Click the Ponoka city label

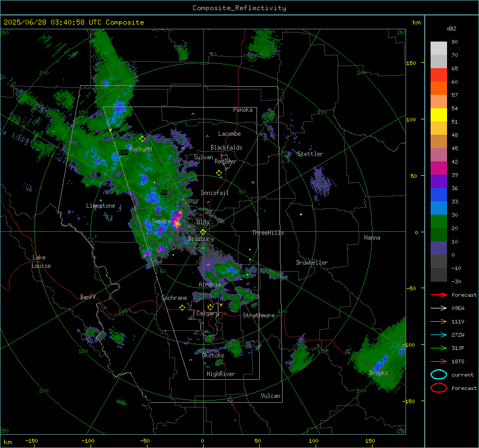(x=243, y=110)
